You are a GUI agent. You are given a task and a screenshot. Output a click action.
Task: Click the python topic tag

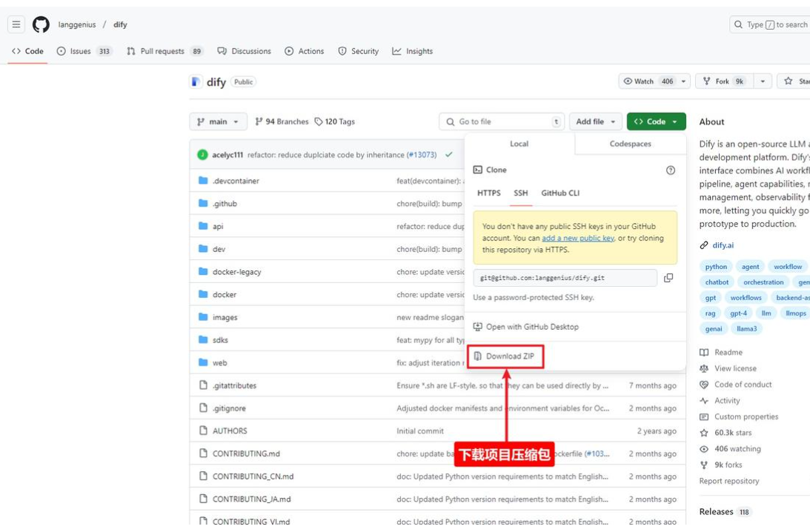[x=716, y=267]
